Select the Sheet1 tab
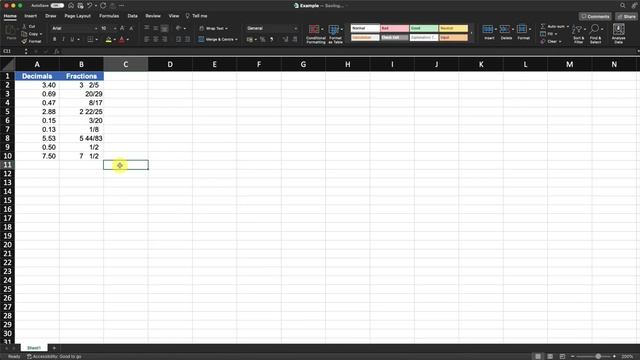The height and width of the screenshot is (360, 640). 34,348
